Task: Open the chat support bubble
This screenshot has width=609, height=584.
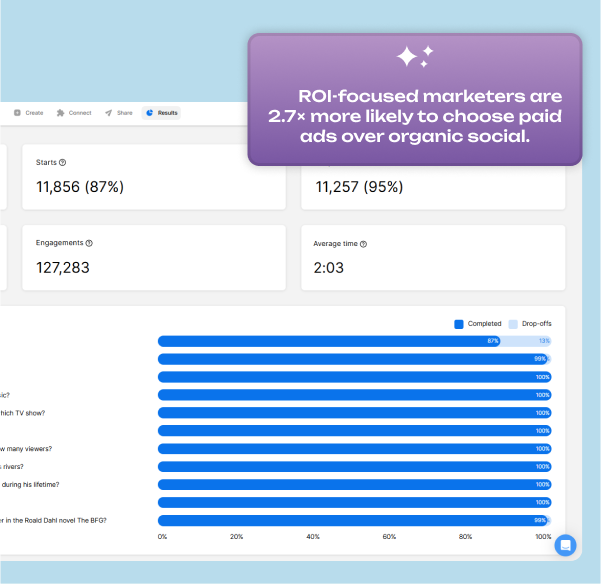Action: pos(565,545)
